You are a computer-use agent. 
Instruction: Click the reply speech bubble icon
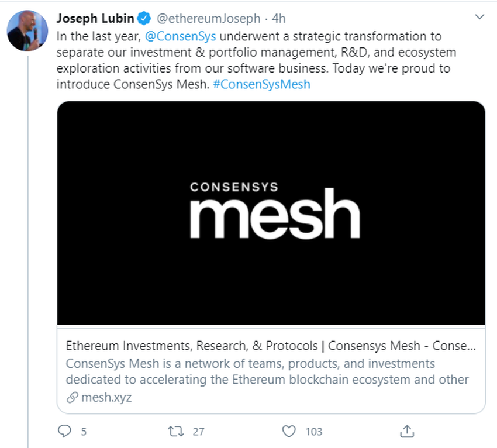coord(64,432)
